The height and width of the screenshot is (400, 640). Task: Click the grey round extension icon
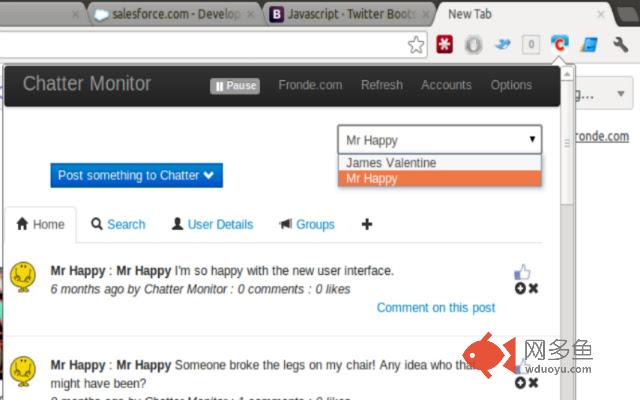point(473,44)
